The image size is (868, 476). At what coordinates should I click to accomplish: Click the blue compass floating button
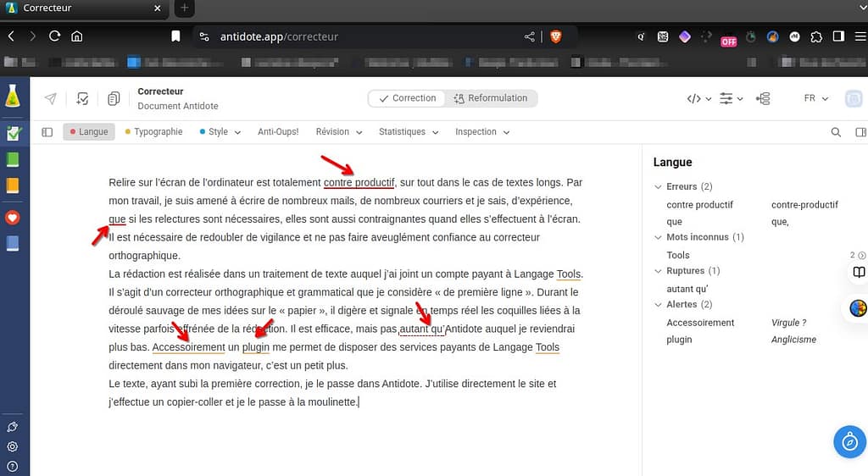tap(849, 441)
